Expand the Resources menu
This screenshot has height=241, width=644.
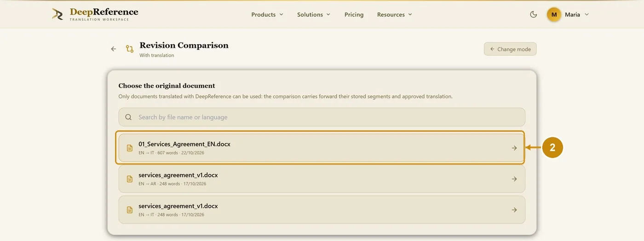pos(395,14)
